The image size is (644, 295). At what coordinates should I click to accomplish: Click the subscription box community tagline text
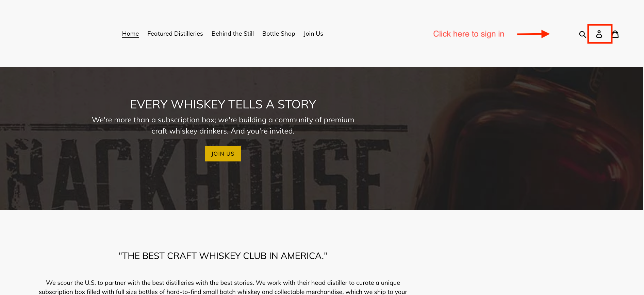[223, 120]
